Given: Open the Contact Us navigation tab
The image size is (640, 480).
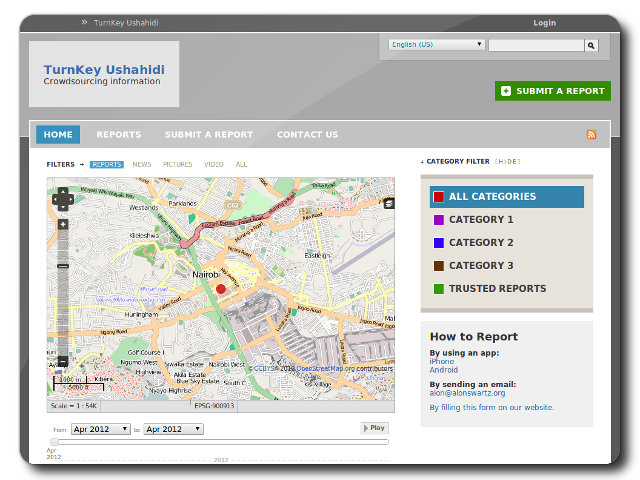Looking at the screenshot, I should [307, 135].
